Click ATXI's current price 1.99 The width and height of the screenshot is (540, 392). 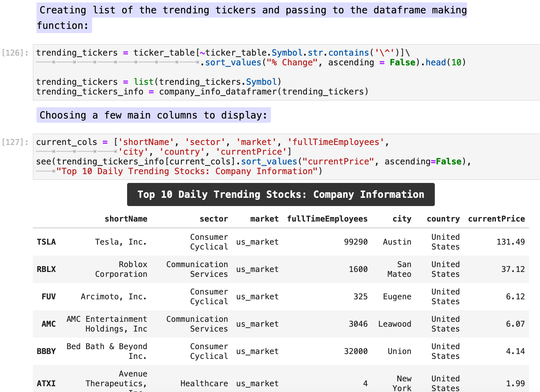(516, 383)
